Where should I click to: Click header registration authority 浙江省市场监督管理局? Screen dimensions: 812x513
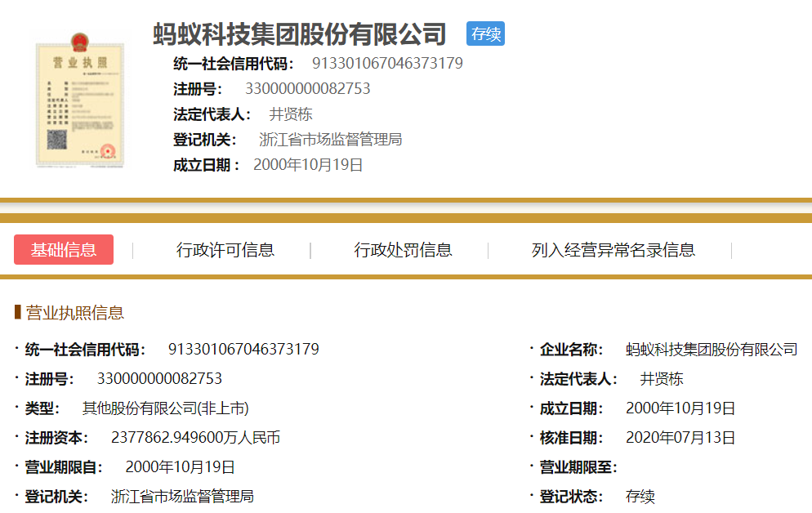coord(330,139)
